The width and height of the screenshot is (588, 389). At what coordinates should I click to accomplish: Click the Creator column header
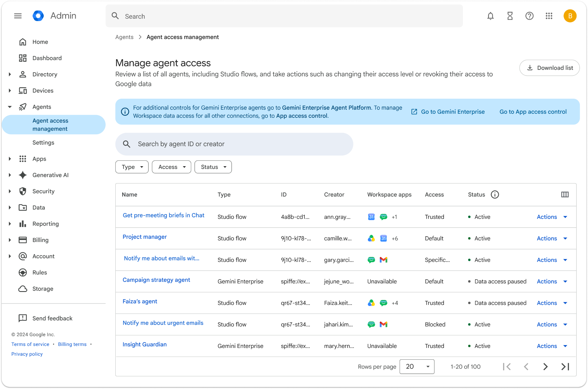coord(334,195)
